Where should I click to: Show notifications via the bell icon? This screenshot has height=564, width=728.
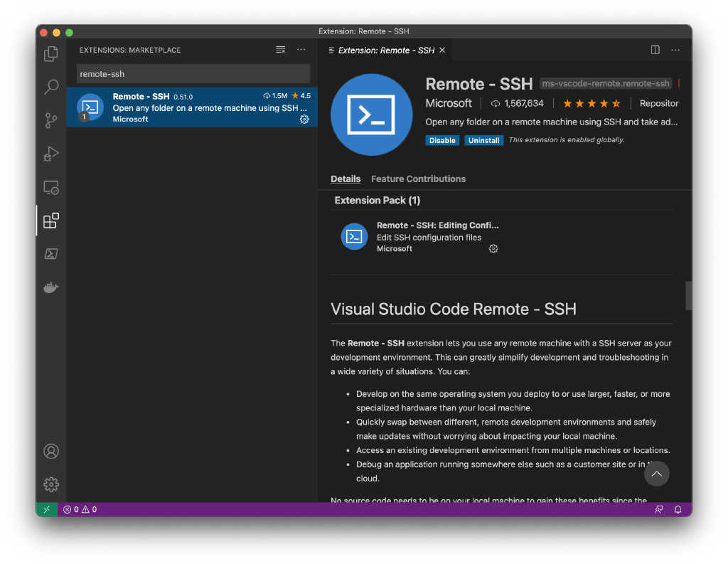pos(680,509)
